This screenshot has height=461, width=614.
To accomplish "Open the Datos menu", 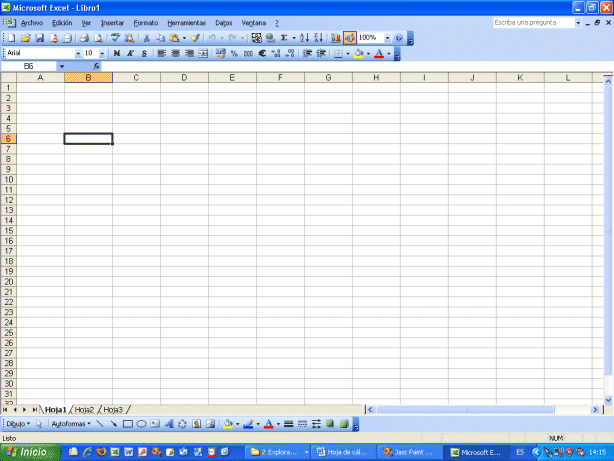I will (224, 23).
